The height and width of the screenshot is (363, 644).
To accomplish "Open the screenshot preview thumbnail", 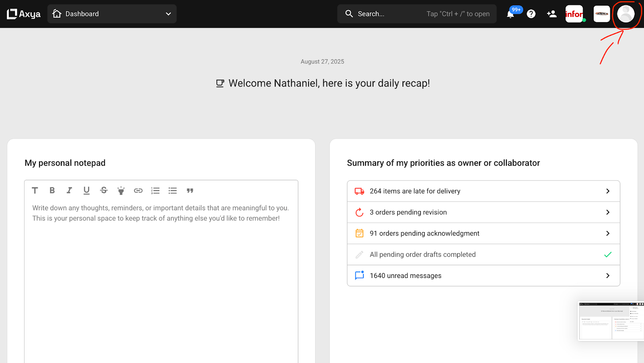I will click(x=611, y=321).
